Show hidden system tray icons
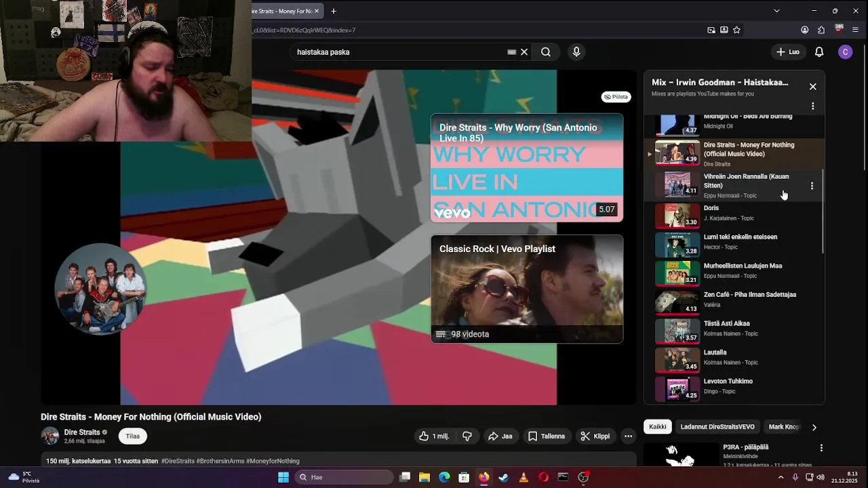The width and height of the screenshot is (868, 488). pyautogui.click(x=781, y=477)
